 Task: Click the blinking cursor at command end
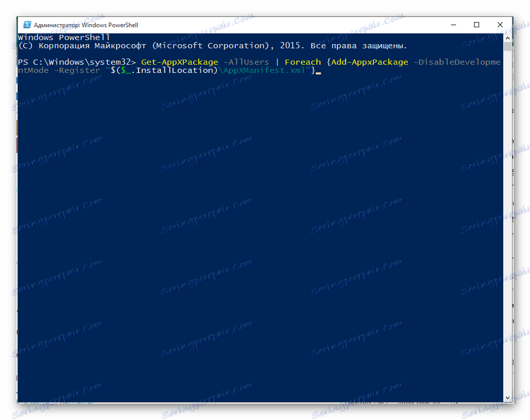tap(318, 71)
